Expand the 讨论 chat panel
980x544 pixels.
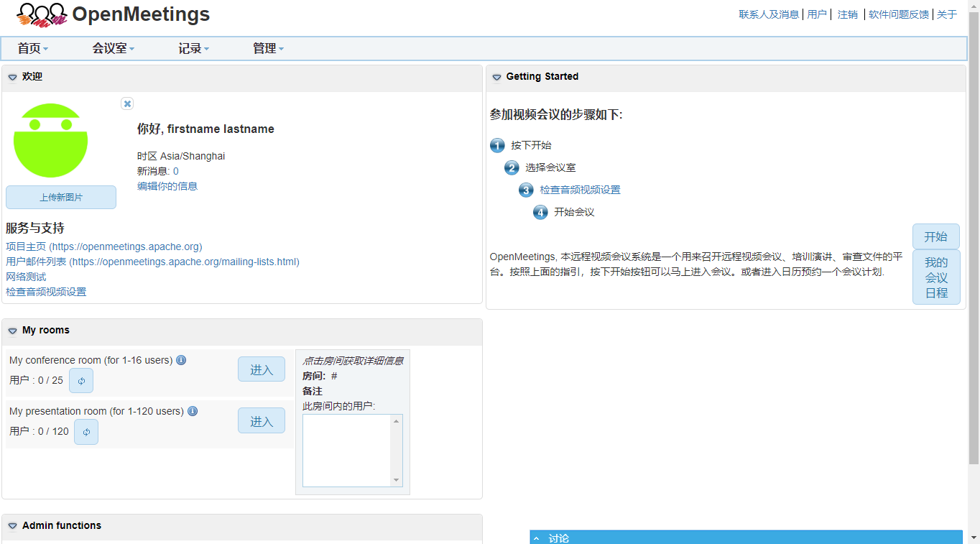click(537, 538)
